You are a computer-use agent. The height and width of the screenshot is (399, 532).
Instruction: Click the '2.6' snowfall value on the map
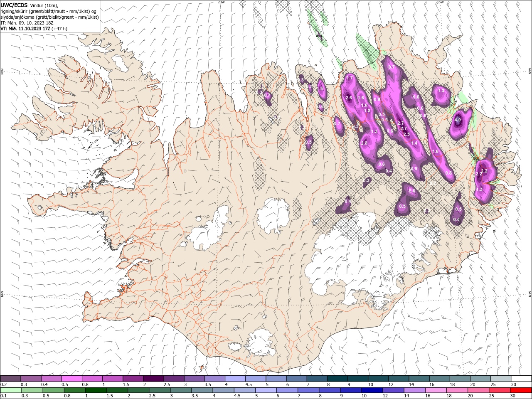pos(349,98)
